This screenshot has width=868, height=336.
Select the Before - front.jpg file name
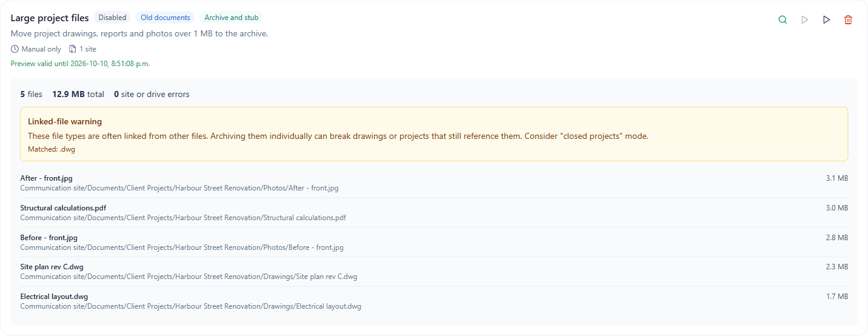click(x=49, y=238)
